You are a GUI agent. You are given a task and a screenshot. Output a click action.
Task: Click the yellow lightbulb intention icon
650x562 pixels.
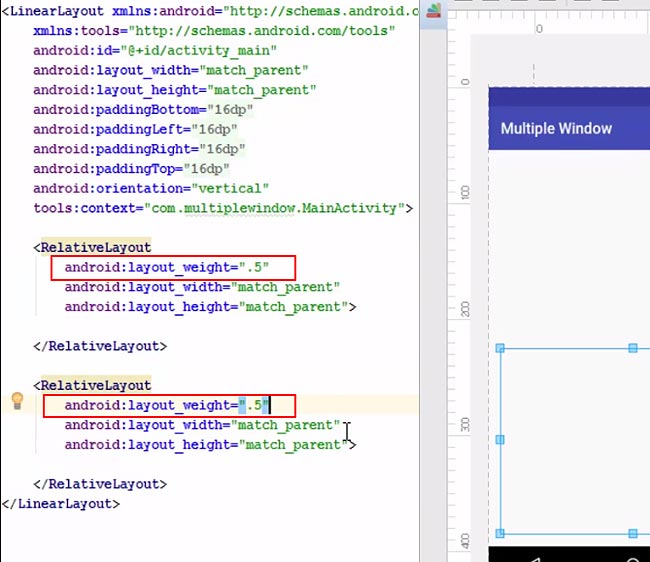[17, 401]
